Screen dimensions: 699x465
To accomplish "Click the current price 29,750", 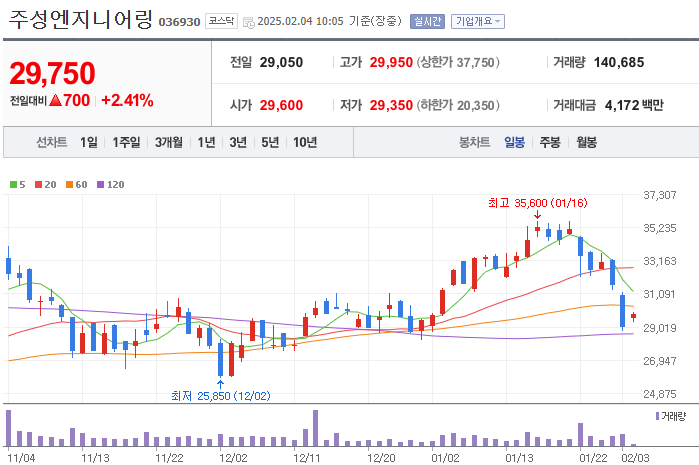I will (52, 74).
